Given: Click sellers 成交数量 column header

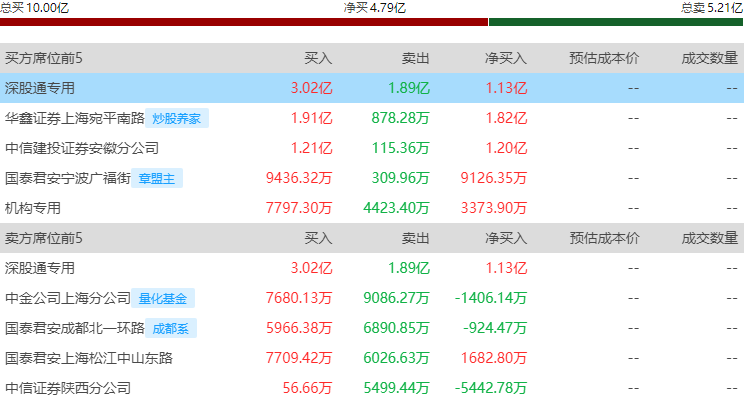Looking at the screenshot, I should (709, 238).
